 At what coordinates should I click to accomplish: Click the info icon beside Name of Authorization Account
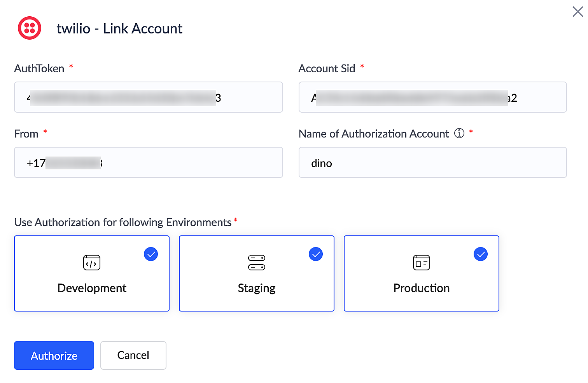click(459, 133)
